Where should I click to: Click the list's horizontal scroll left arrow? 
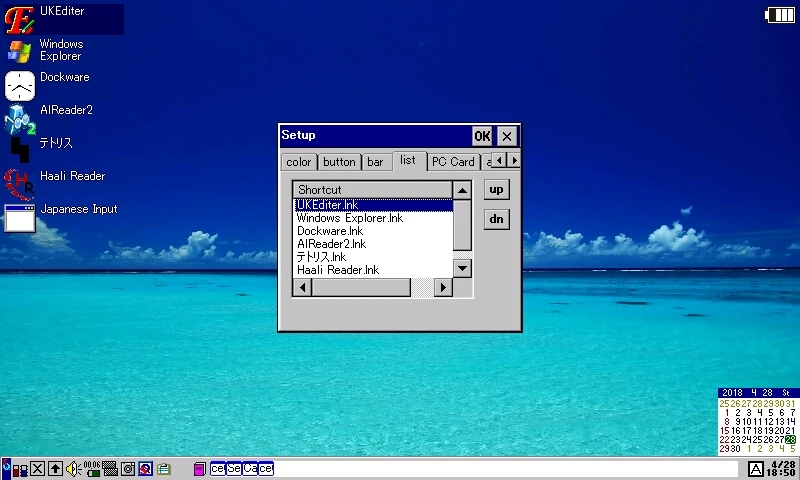[303, 288]
